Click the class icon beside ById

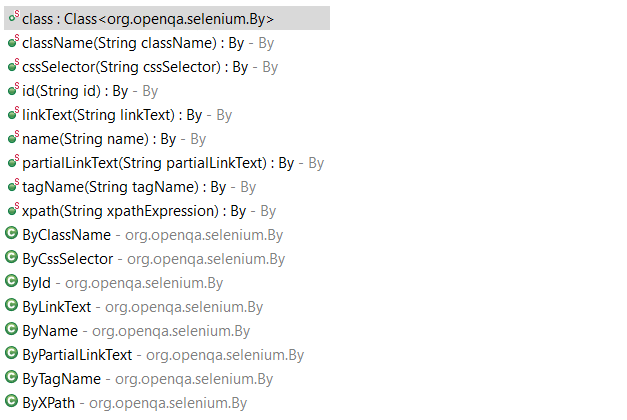(x=12, y=281)
